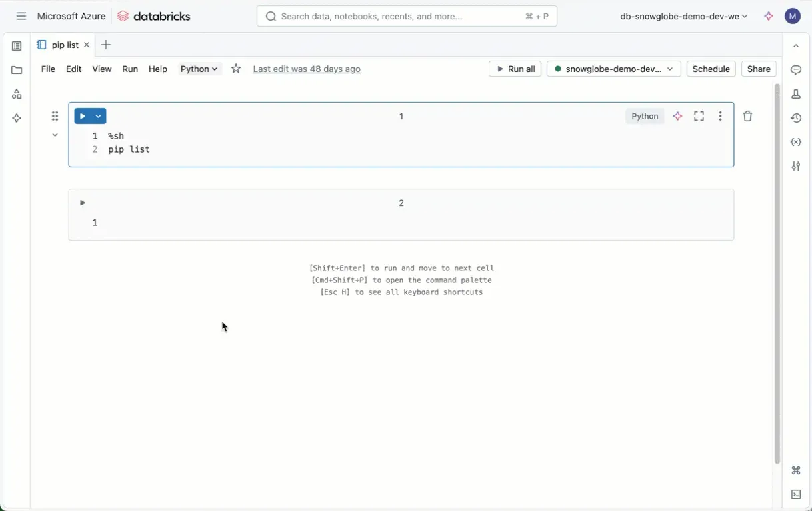This screenshot has width=812, height=511.
Task: Open the MLflow experiments flask icon
Action: (x=796, y=94)
